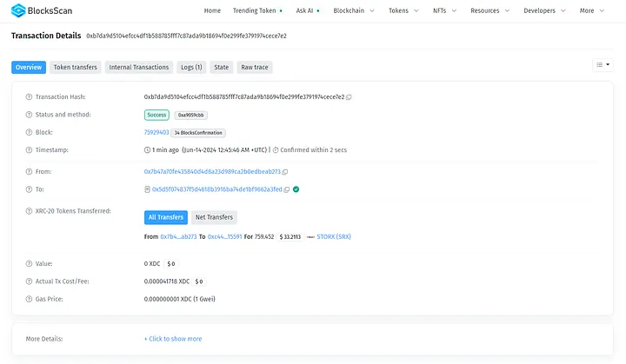Copy the To contract address
The width and height of the screenshot is (626, 364).
click(287, 189)
